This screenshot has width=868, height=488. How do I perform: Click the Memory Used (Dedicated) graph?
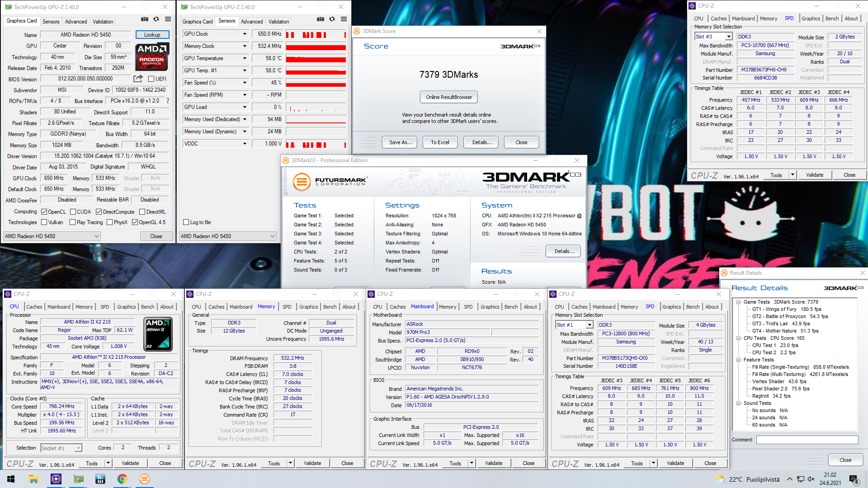click(x=316, y=119)
